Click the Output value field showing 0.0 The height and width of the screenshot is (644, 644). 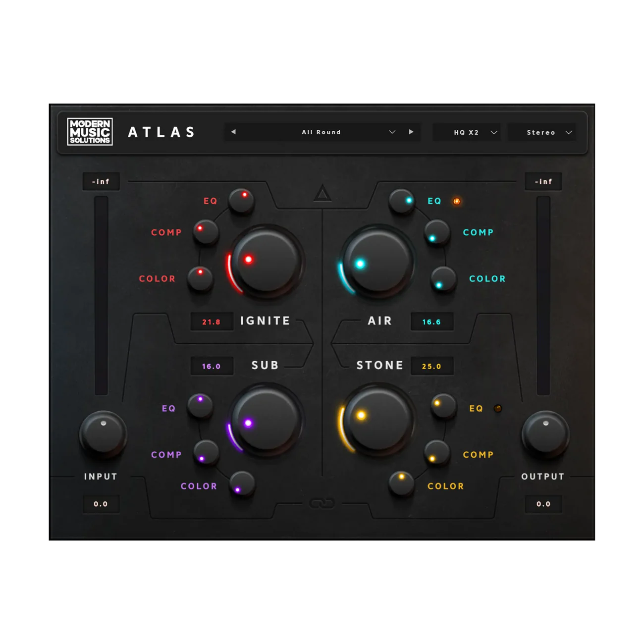point(543,504)
